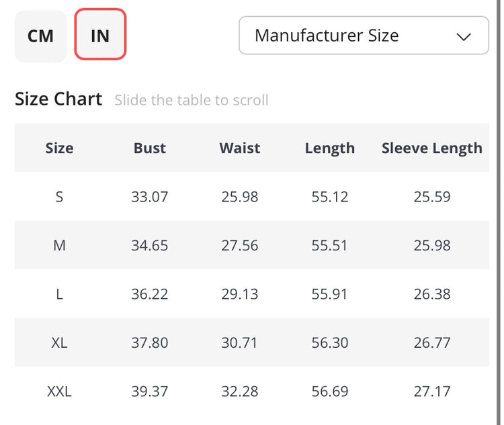Click length value 56.30 for size XL
This screenshot has height=425, width=504.
pos(329,343)
